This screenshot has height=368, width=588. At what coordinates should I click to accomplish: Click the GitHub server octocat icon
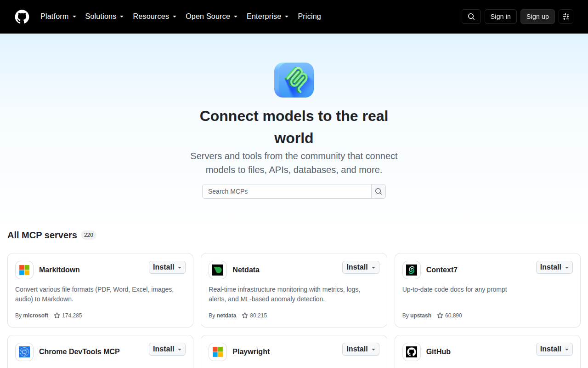pyautogui.click(x=412, y=352)
